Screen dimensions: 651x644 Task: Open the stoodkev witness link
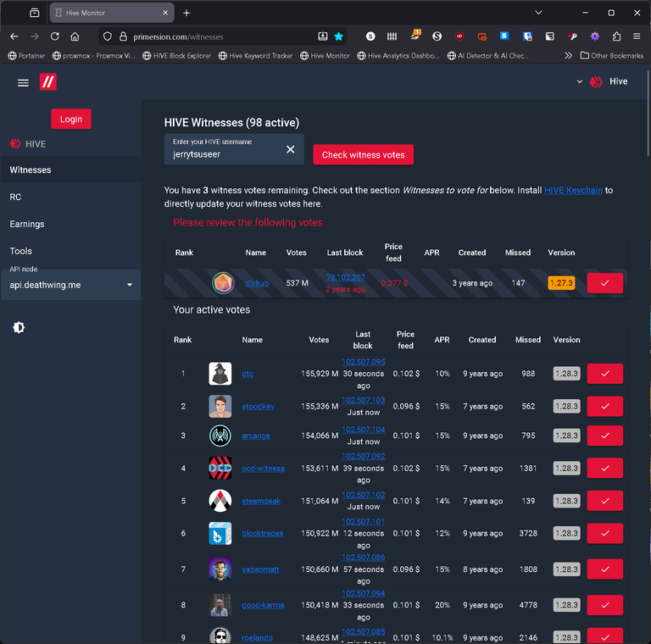[259, 406]
